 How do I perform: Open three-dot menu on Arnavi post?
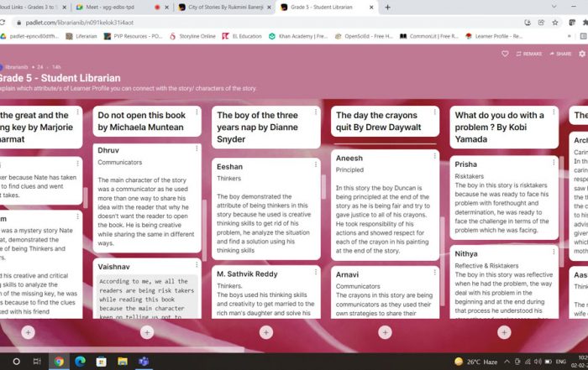pyautogui.click(x=434, y=273)
